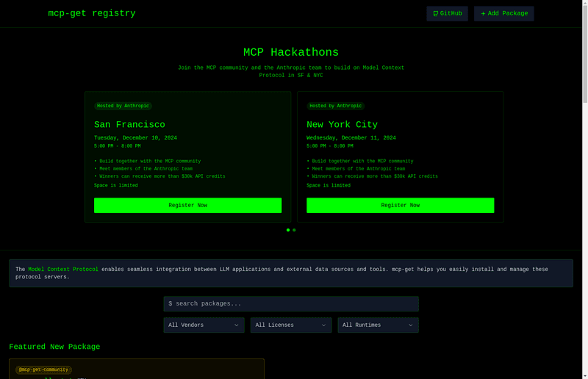Viewport: 588px width, 379px height.
Task: Click Wednesday, December 11, 2024 date text
Action: coord(351,138)
